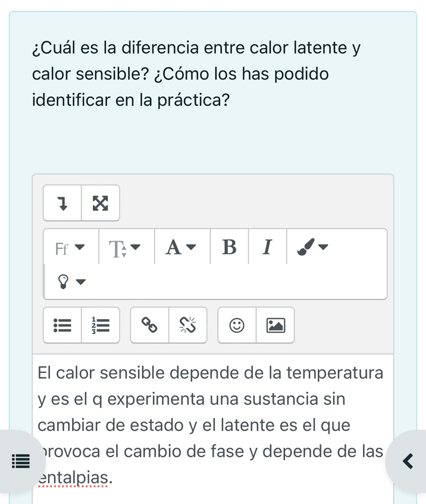Viewport: 426px width, 504px height.
Task: Toggle italic formatting
Action: (x=267, y=247)
